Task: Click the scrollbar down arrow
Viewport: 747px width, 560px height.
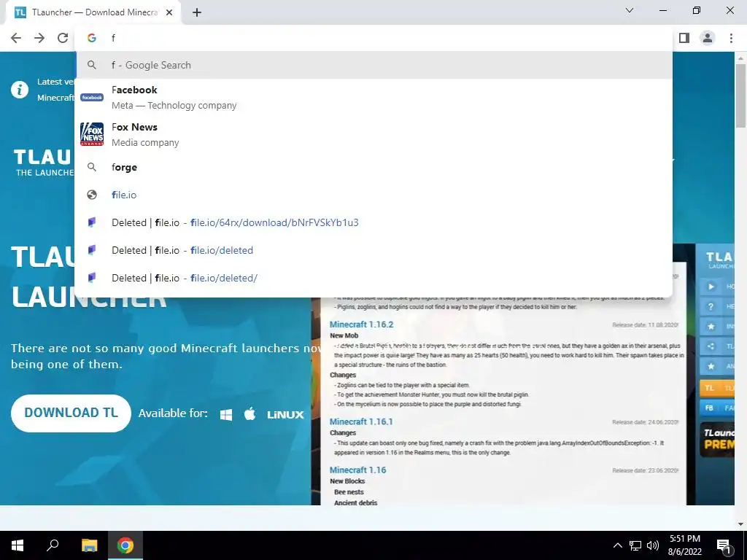Action: tap(740, 524)
